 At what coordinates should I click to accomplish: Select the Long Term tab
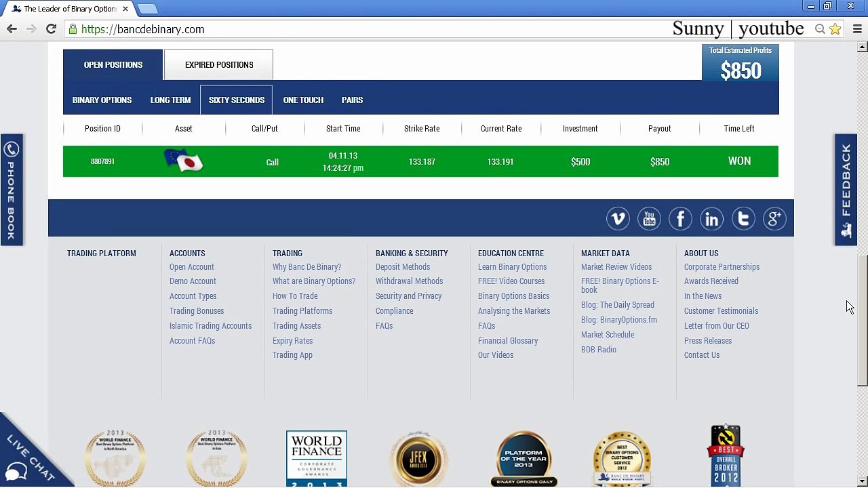170,100
